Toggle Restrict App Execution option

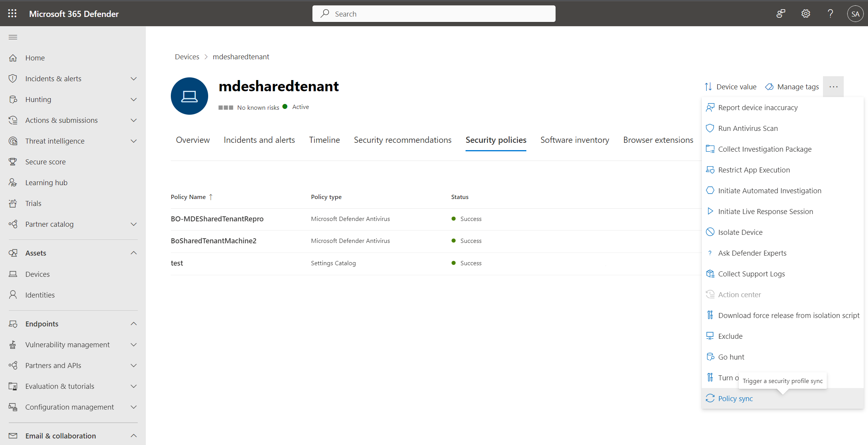point(753,169)
